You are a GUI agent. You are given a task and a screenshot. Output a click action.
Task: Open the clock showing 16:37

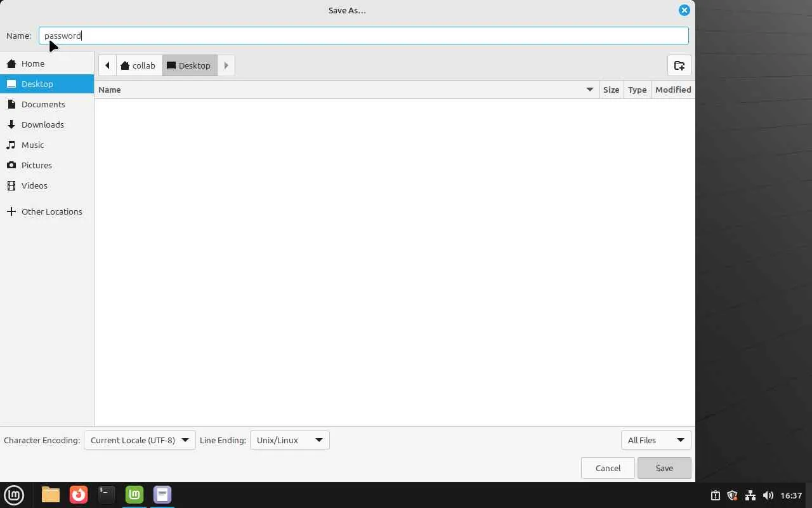click(791, 495)
